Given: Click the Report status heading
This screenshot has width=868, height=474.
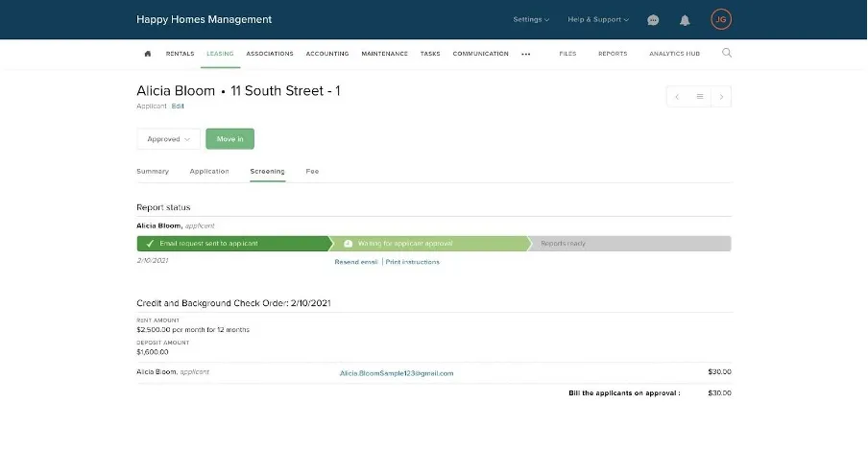Looking at the screenshot, I should (x=163, y=207).
